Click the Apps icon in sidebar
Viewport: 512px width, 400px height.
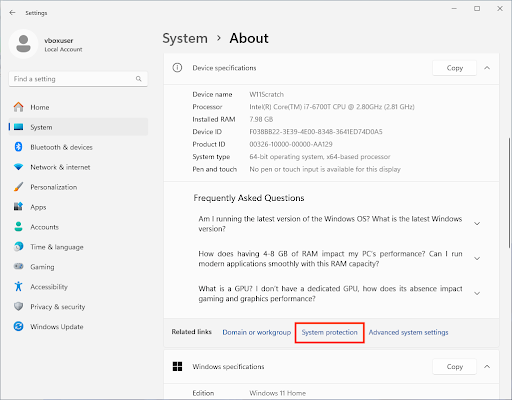pyautogui.click(x=18, y=207)
